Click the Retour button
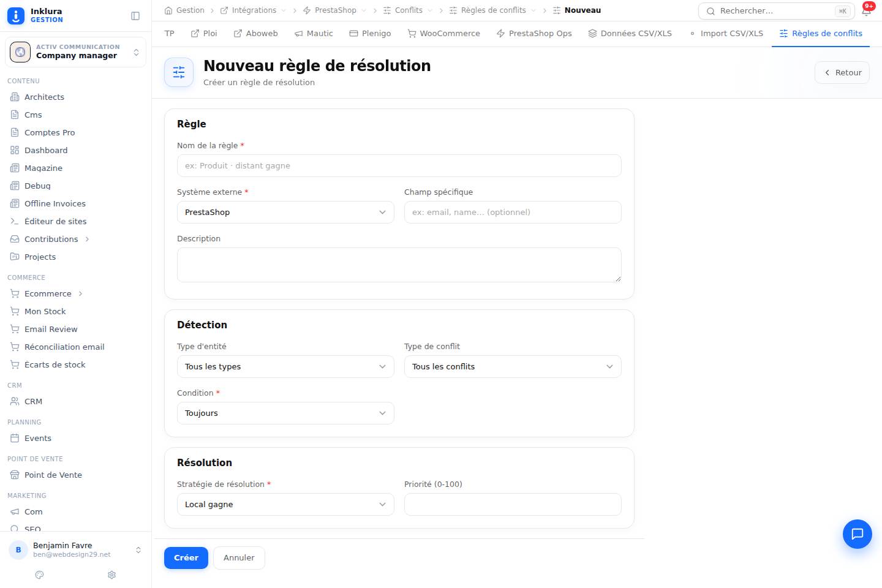The height and width of the screenshot is (588, 882). tap(842, 72)
